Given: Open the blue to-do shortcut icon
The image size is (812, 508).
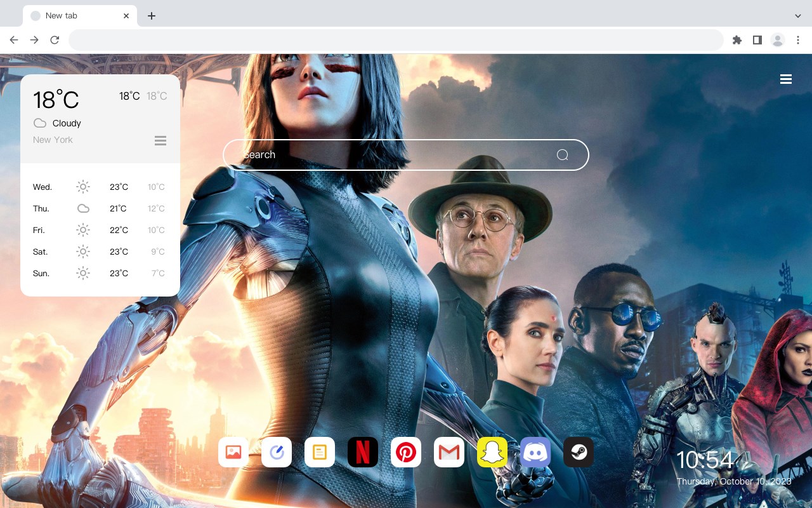Looking at the screenshot, I should pos(277,452).
